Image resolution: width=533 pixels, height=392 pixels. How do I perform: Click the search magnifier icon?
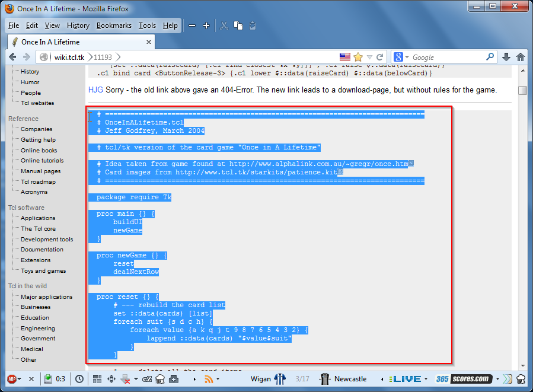pyautogui.click(x=490, y=57)
